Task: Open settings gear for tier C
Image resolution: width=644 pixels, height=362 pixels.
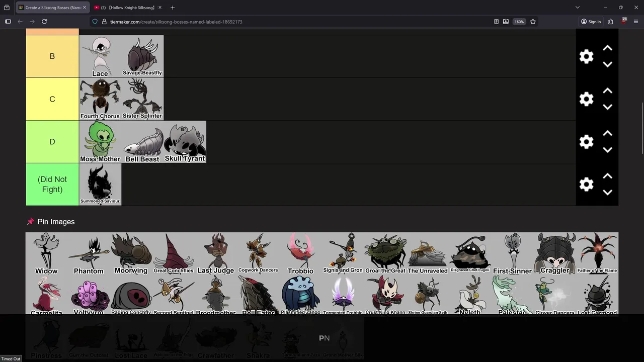Action: coord(586,99)
